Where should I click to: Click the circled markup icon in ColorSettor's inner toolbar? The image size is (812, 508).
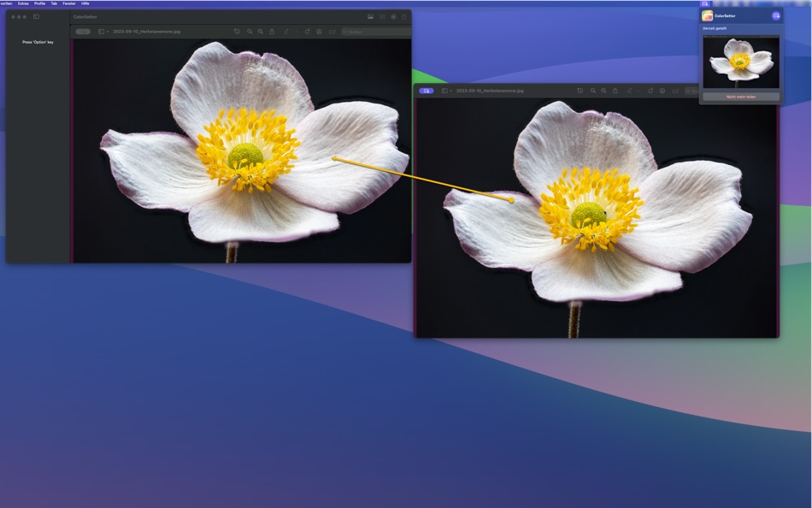[x=319, y=32]
